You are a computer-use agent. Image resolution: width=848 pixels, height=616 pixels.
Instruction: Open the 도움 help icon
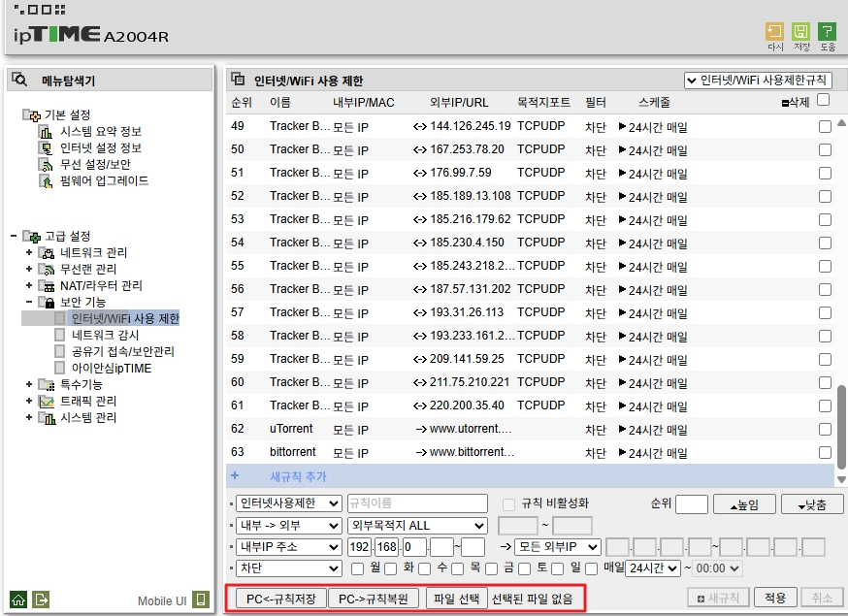tap(827, 31)
